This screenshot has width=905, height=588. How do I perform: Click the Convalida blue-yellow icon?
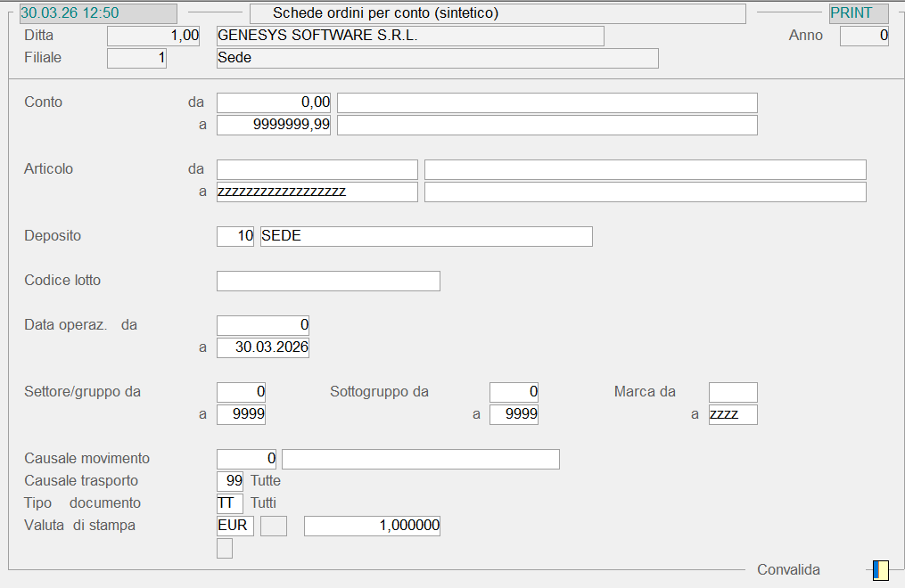880,570
